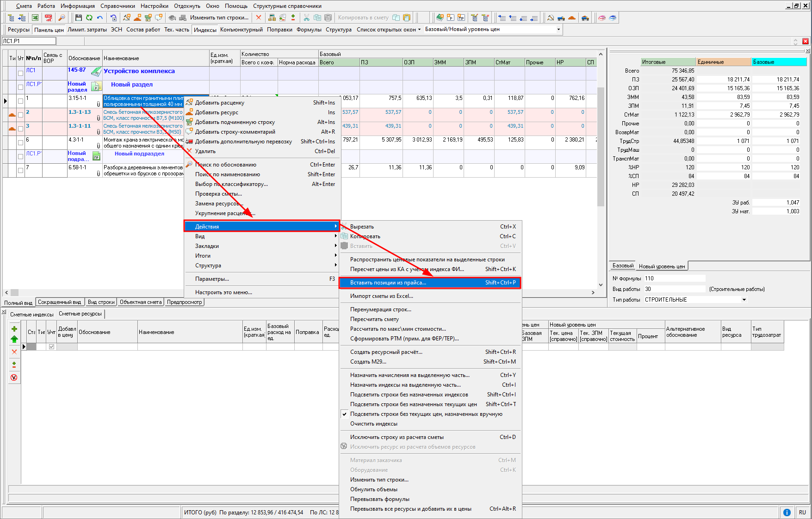Switch to 'Сокращенный вид' tab
812x519 pixels.
[x=59, y=302]
